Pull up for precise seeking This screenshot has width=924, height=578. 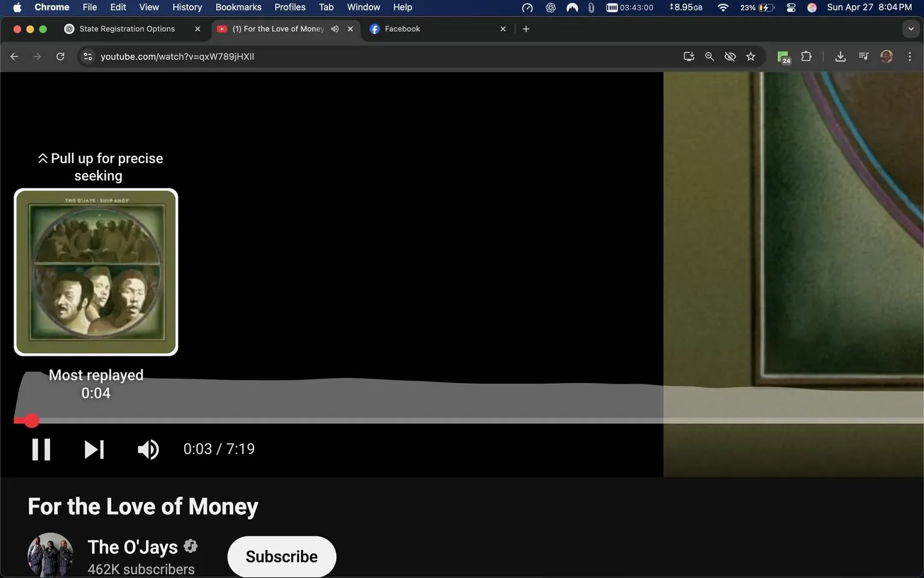100,167
